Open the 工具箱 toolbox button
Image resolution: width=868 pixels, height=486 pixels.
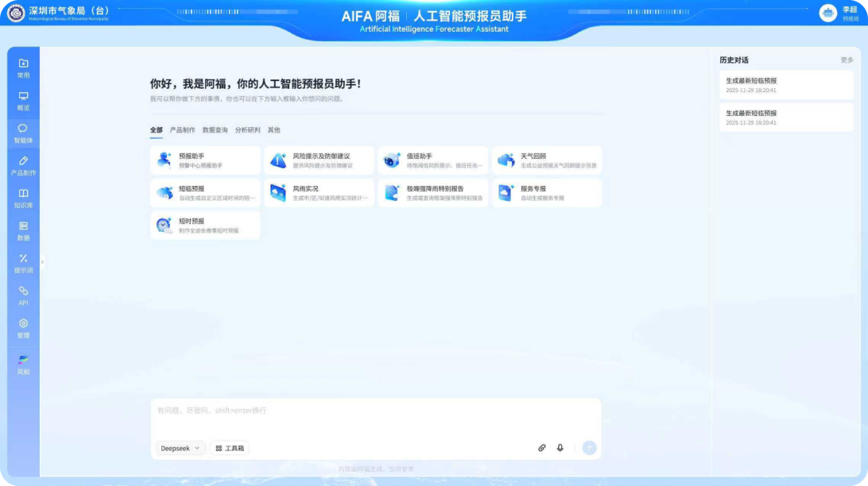[230, 448]
